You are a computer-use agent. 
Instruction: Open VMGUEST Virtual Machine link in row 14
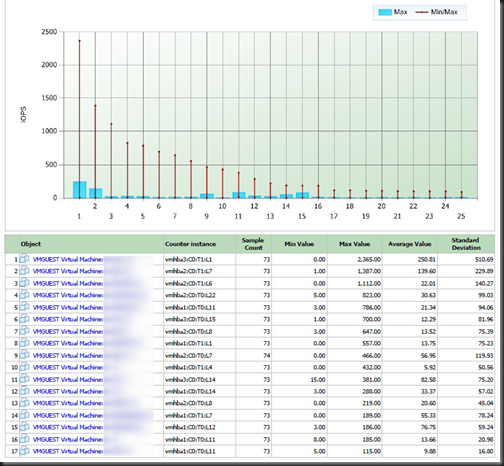pyautogui.click(x=68, y=416)
